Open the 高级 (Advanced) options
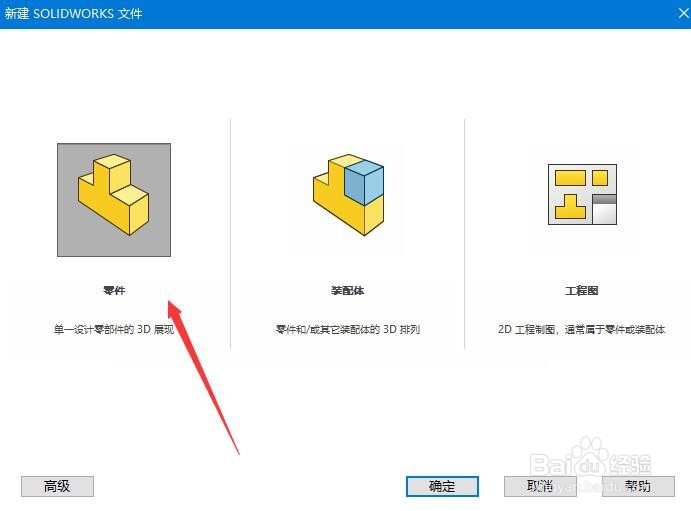The width and height of the screenshot is (691, 511). (57, 486)
